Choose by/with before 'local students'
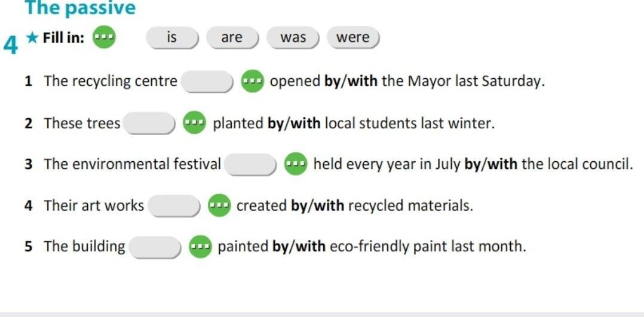The height and width of the screenshot is (317, 644). click(294, 123)
